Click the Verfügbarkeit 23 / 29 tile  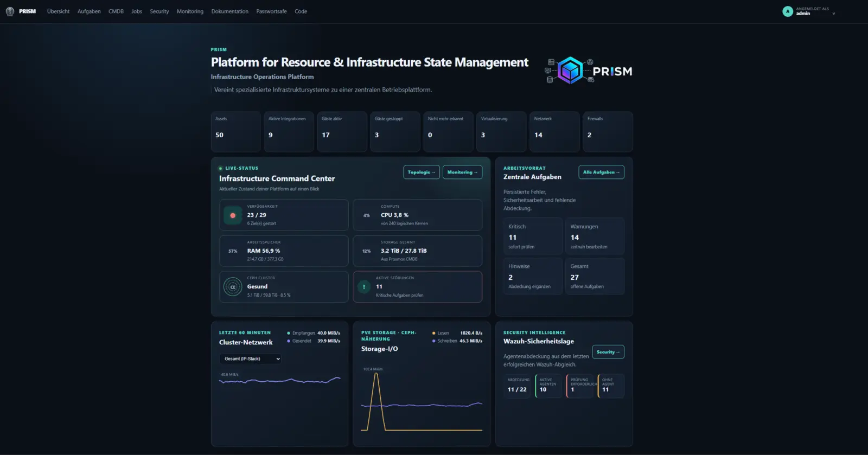tap(284, 215)
